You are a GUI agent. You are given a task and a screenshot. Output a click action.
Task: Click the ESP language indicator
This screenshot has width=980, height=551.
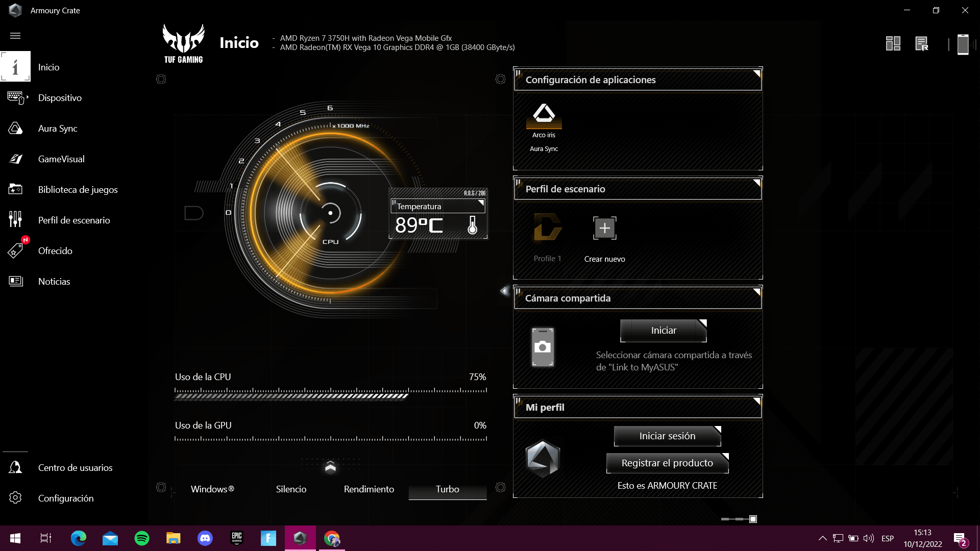tap(888, 538)
